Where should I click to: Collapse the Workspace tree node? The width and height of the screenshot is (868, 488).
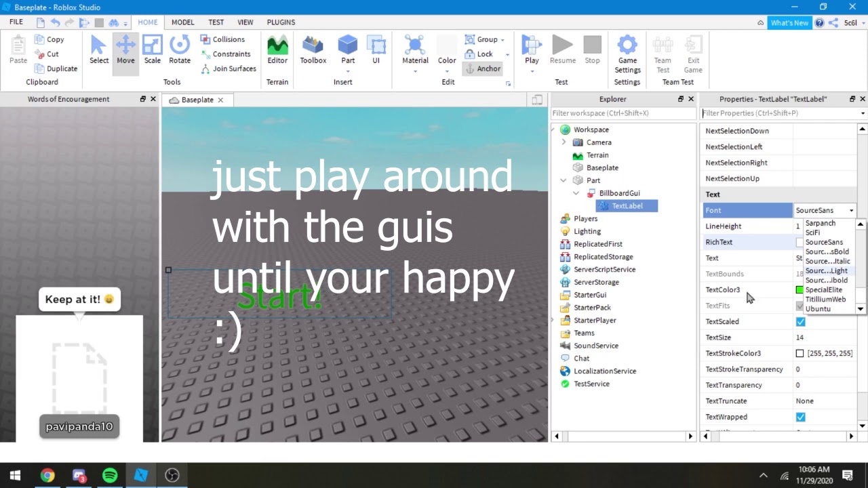[554, 129]
